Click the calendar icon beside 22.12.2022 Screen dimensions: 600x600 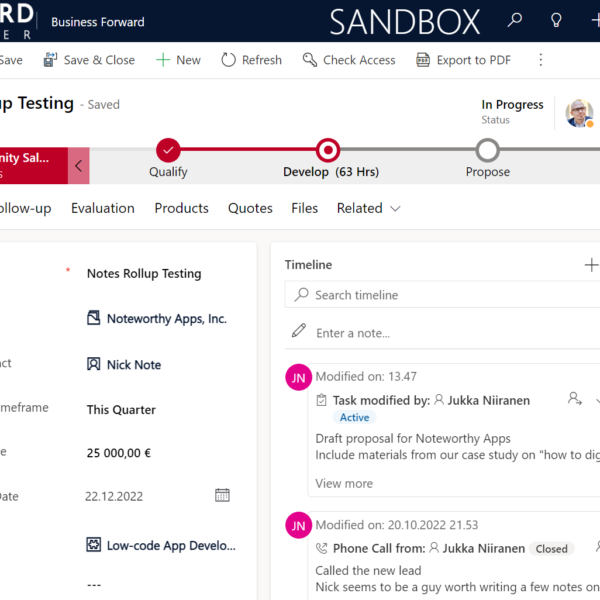[x=222, y=495]
